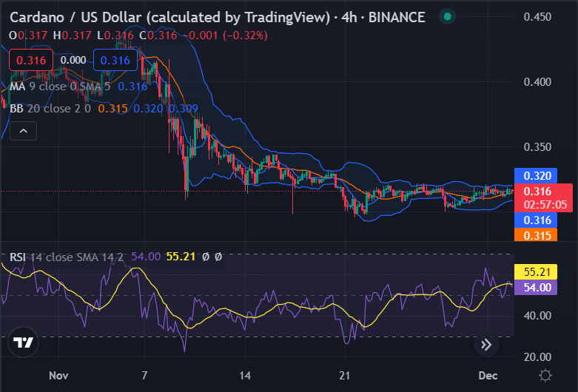Click the yellow 55.21 RSI axis label
578x392 pixels.
pyautogui.click(x=536, y=272)
